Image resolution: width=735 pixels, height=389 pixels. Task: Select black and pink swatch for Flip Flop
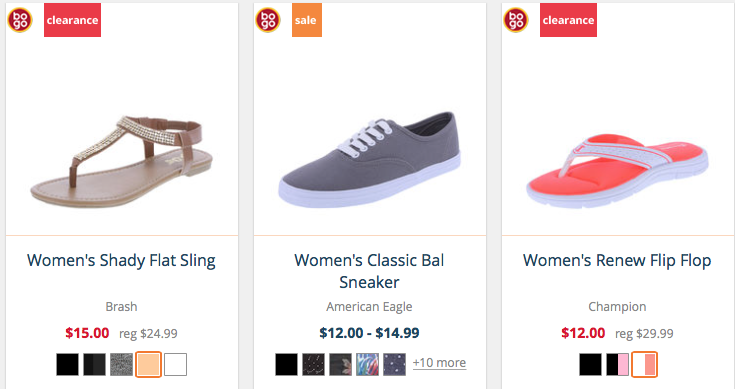(x=617, y=365)
